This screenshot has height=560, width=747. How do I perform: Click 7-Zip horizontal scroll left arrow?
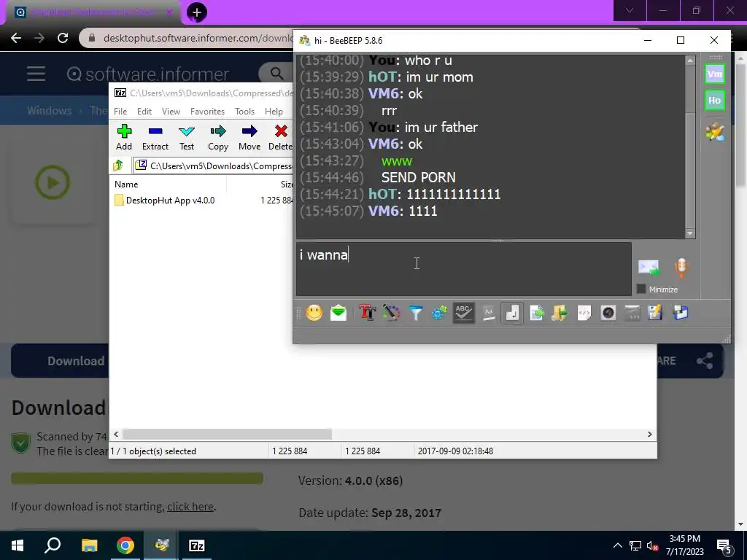(x=116, y=435)
